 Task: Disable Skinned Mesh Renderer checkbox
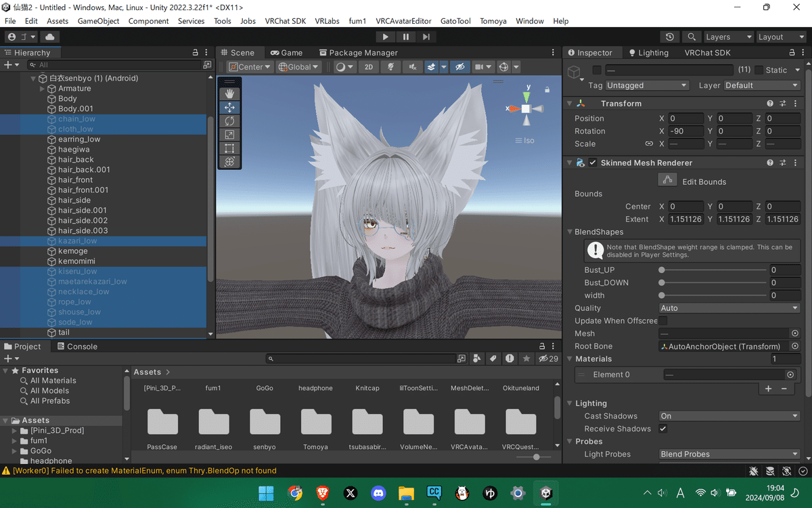tap(593, 163)
